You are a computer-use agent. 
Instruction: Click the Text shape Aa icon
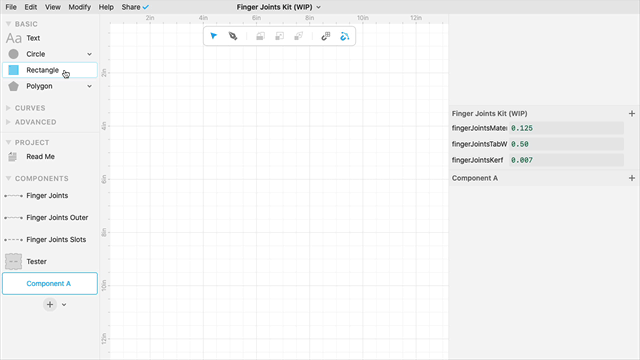pos(13,38)
